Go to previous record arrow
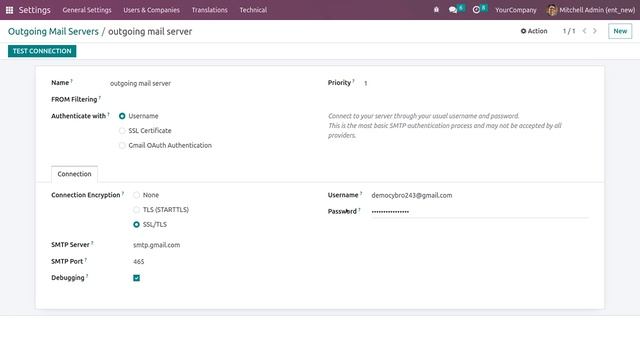 point(584,31)
